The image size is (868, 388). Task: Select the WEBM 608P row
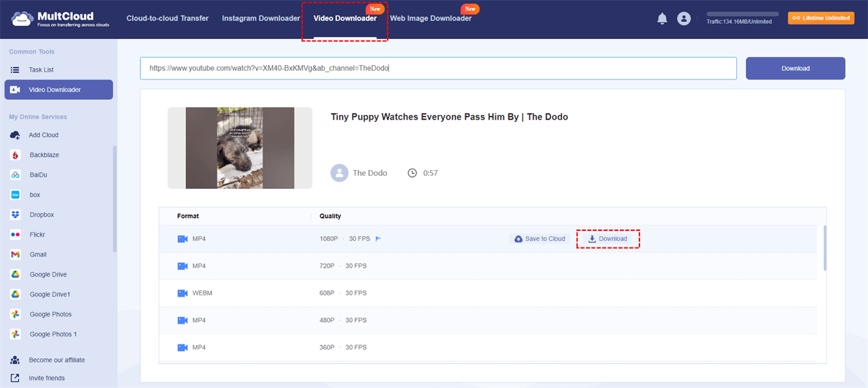(x=488, y=293)
